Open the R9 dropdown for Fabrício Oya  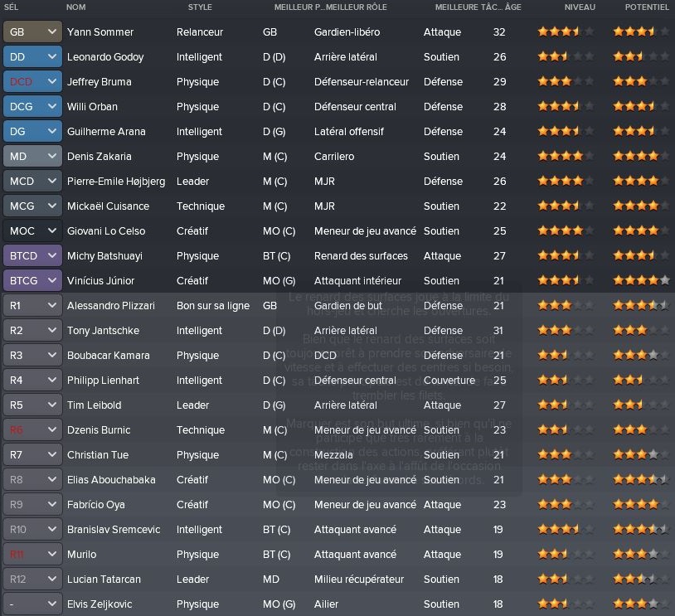32,505
